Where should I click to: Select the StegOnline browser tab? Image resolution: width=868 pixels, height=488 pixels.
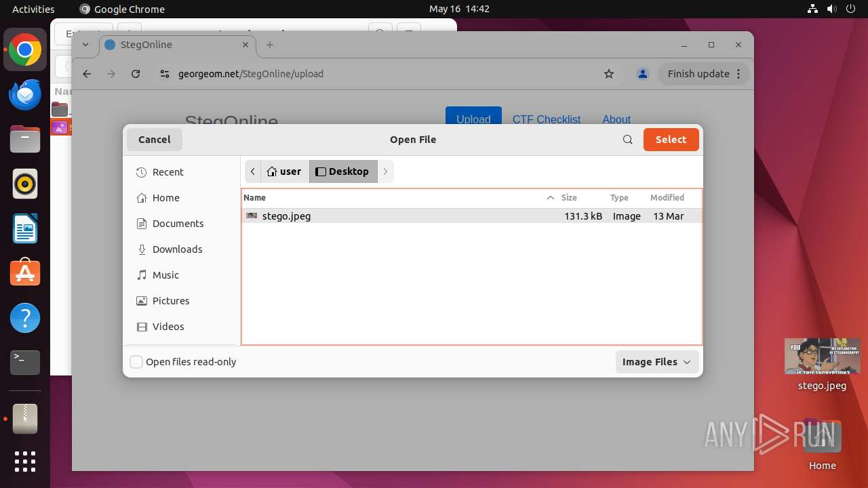click(x=176, y=45)
